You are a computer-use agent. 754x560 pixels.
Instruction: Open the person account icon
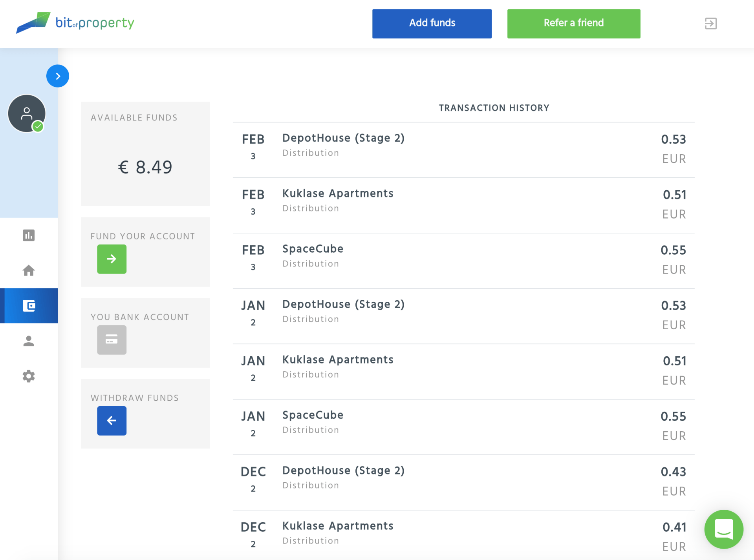tap(29, 341)
